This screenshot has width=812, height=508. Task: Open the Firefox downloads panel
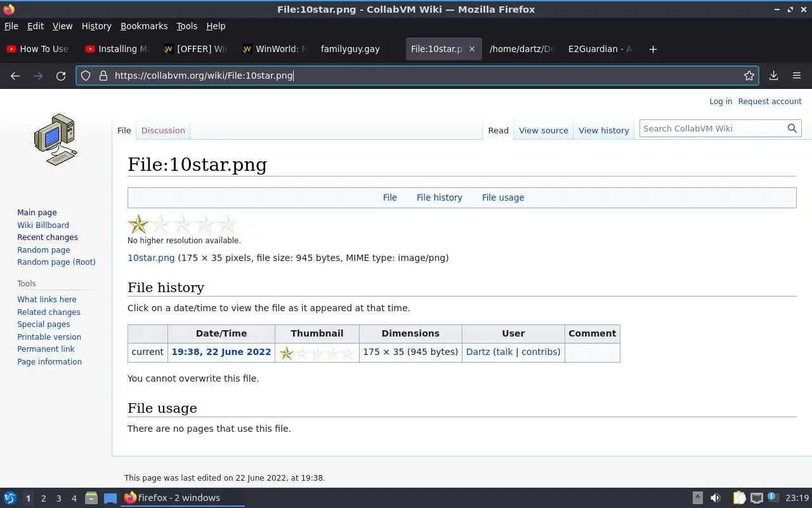(x=774, y=76)
